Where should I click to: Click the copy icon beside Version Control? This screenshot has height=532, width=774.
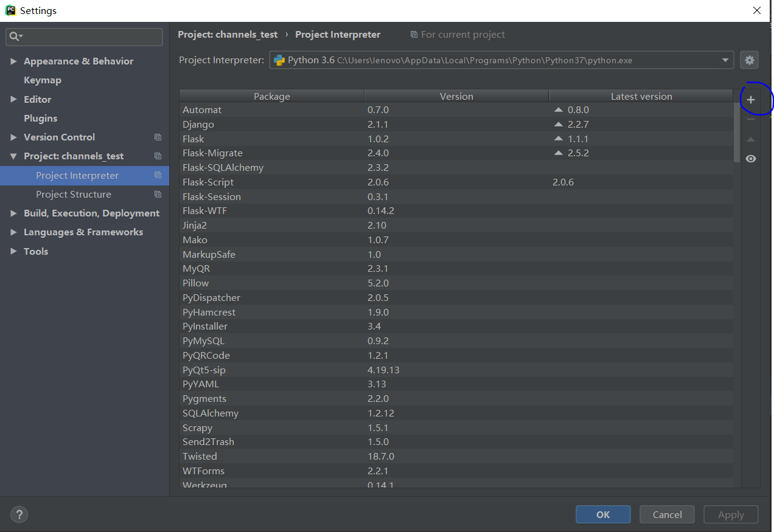[x=158, y=137]
